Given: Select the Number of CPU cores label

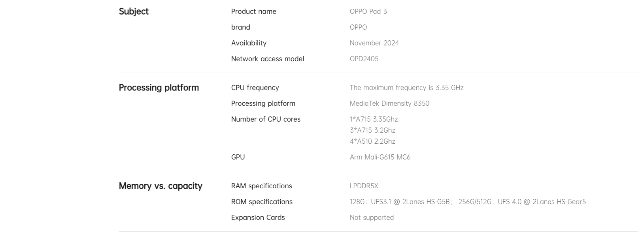Looking at the screenshot, I should point(266,119).
